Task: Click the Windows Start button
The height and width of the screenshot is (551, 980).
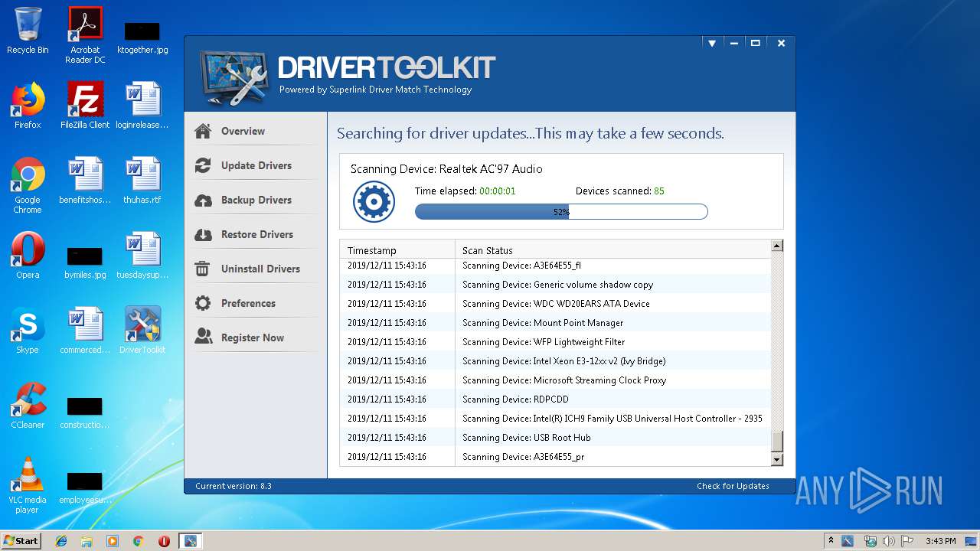Action: coord(21,540)
